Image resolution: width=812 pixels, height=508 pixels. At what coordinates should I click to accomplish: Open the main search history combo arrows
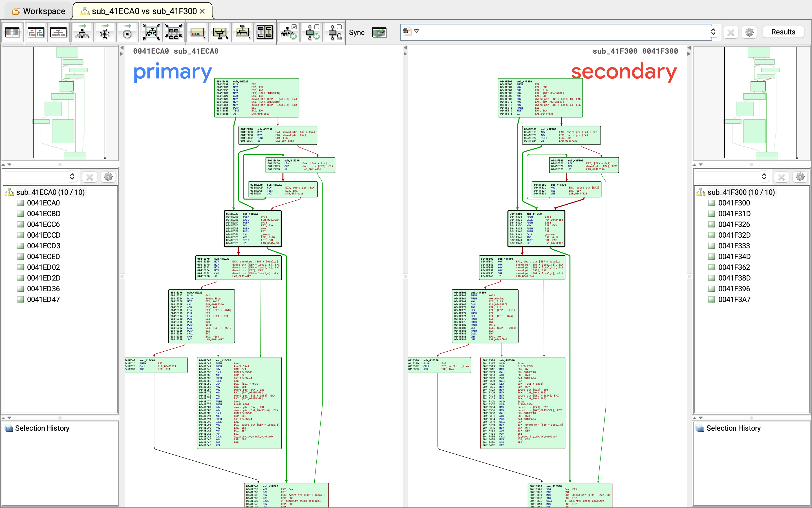click(x=713, y=32)
